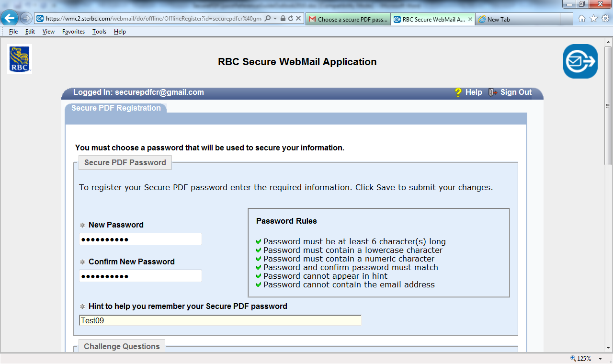Image resolution: width=613 pixels, height=364 pixels.
Task: Click the 'cannot contain the email address' rule
Action: (x=349, y=284)
